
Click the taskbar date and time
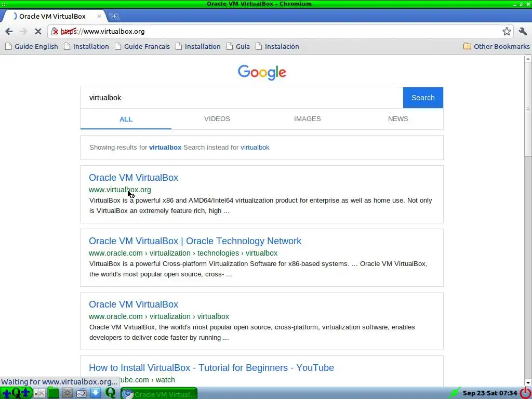pos(489,393)
